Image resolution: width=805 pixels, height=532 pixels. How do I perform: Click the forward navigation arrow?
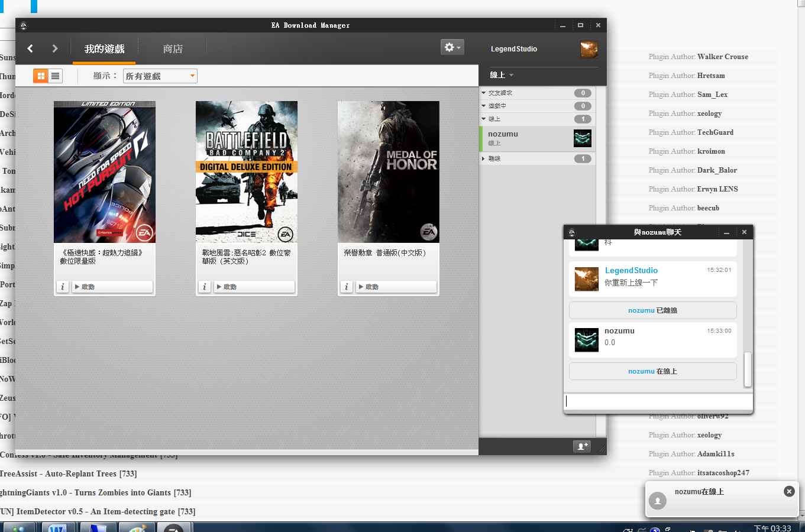(55, 48)
